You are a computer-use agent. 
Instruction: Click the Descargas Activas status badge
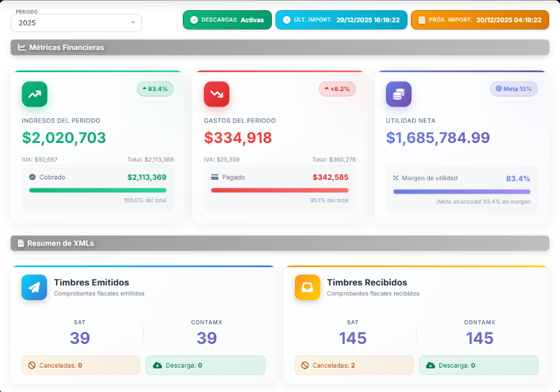[227, 20]
